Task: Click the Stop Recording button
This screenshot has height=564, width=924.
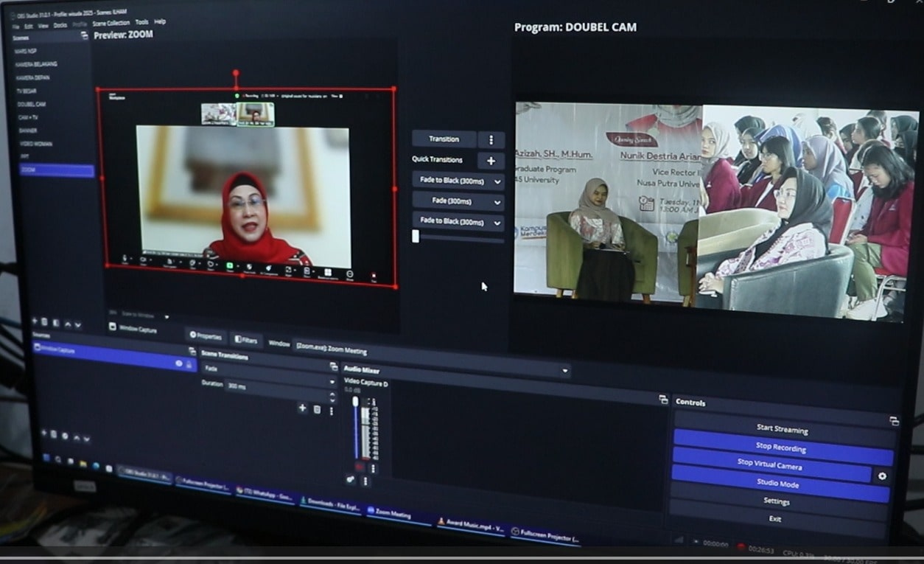Action: pos(781,447)
